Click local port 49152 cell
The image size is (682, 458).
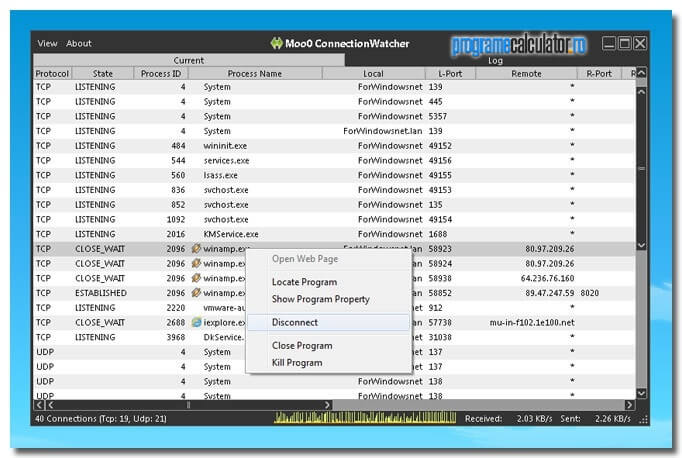point(440,146)
